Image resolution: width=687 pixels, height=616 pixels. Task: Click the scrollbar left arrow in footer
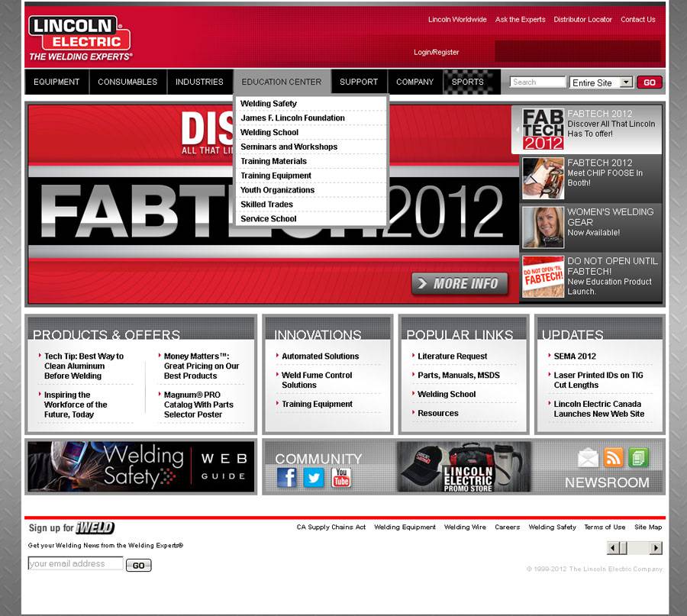pyautogui.click(x=613, y=548)
